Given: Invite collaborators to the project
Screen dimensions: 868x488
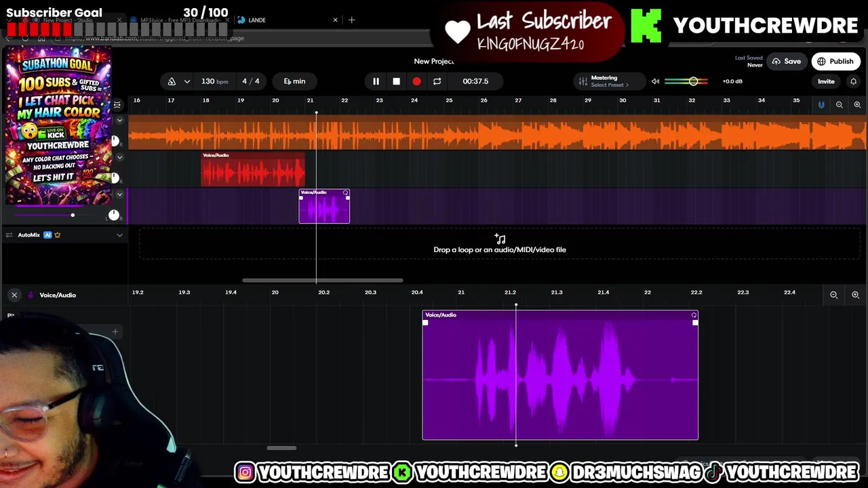Looking at the screenshot, I should click(x=826, y=81).
